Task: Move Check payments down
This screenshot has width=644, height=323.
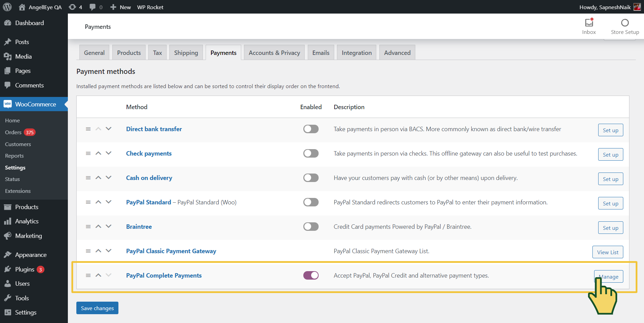Action: (109, 153)
